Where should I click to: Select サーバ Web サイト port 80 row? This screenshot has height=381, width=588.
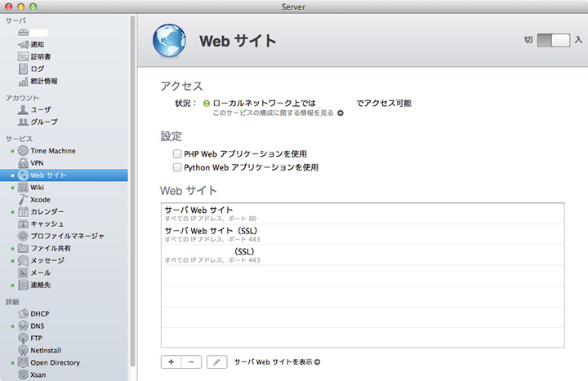[363, 214]
